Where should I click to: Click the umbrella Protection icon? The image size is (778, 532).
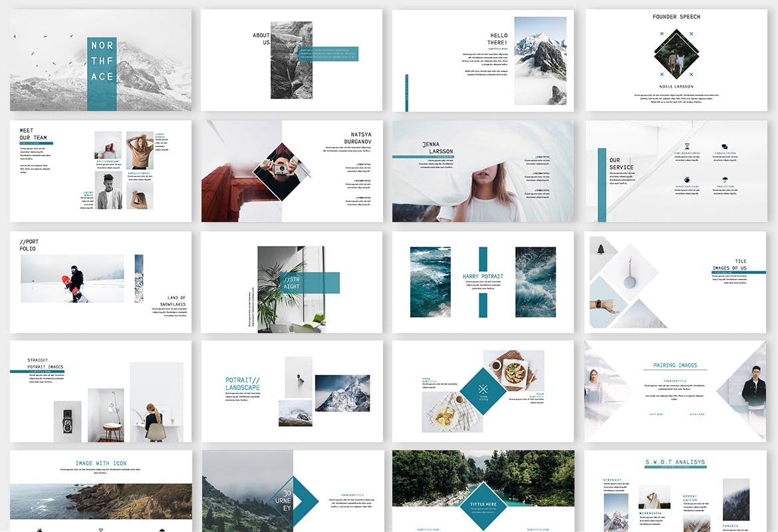[725, 180]
